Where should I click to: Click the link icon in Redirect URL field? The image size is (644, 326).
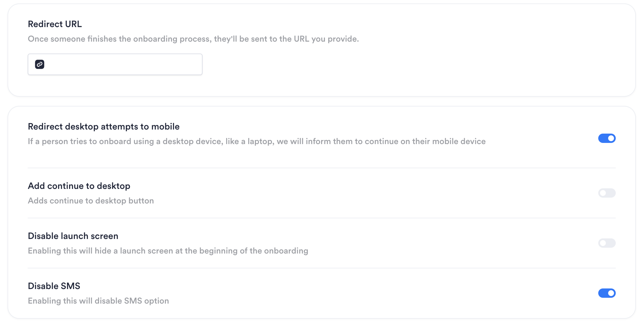pyautogui.click(x=40, y=64)
